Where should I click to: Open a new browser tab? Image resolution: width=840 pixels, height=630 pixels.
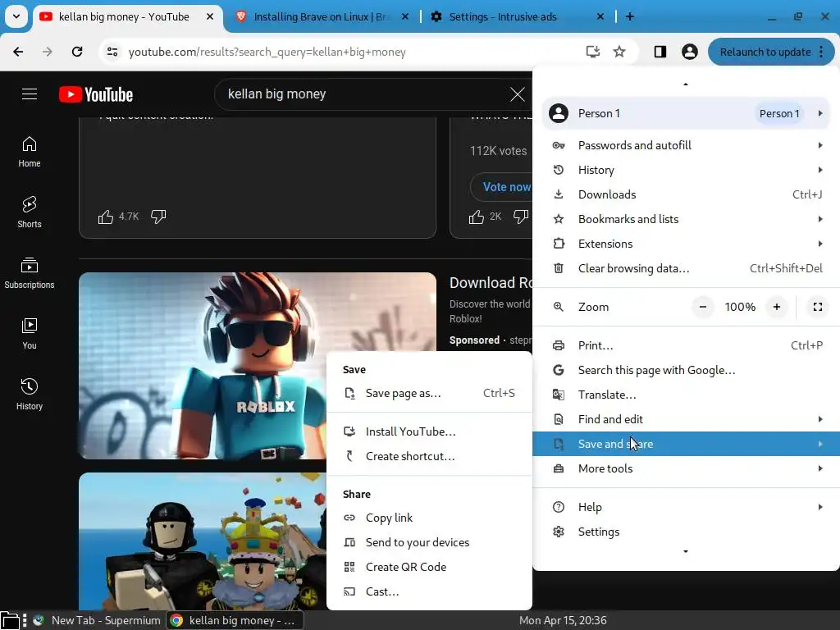(x=630, y=16)
